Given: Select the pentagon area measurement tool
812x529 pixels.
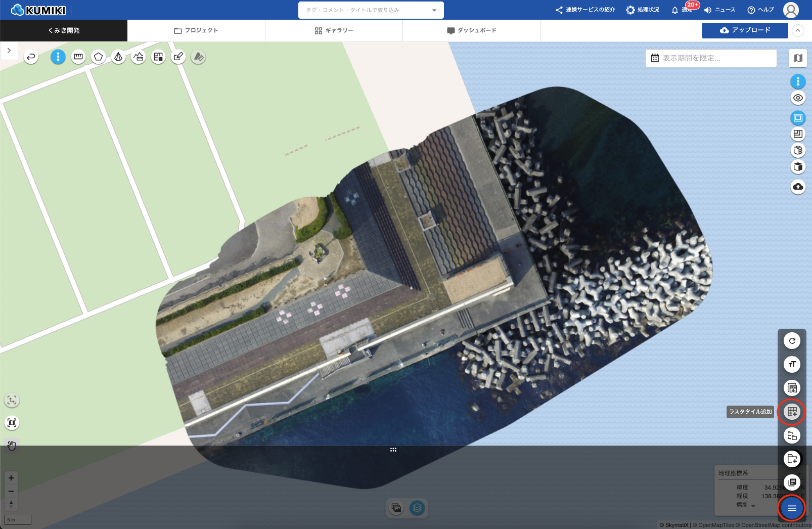Looking at the screenshot, I should click(98, 57).
